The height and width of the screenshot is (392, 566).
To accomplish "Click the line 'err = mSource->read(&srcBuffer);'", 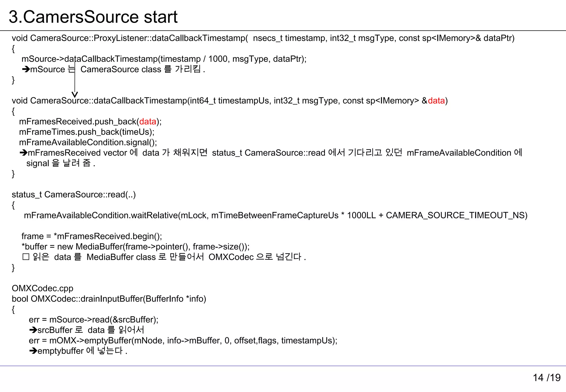I will click(94, 320).
